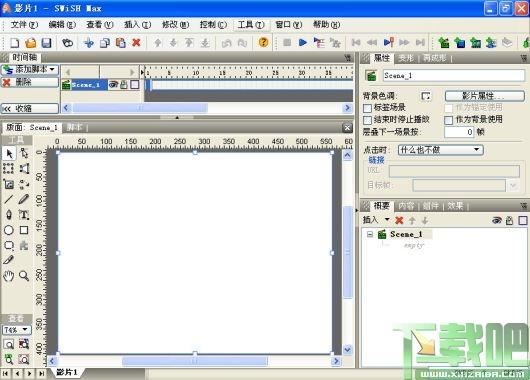Select the Rectangle drawing tool
Image resolution: width=530 pixels, height=380 pixels.
(x=24, y=230)
